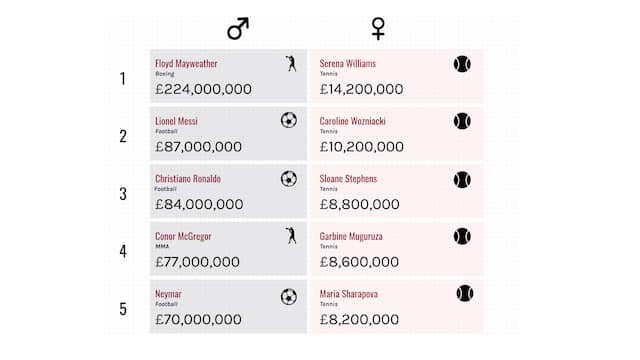Screen dimensions: 640x360
Task: Click rank number 5 label
Action: (123, 309)
